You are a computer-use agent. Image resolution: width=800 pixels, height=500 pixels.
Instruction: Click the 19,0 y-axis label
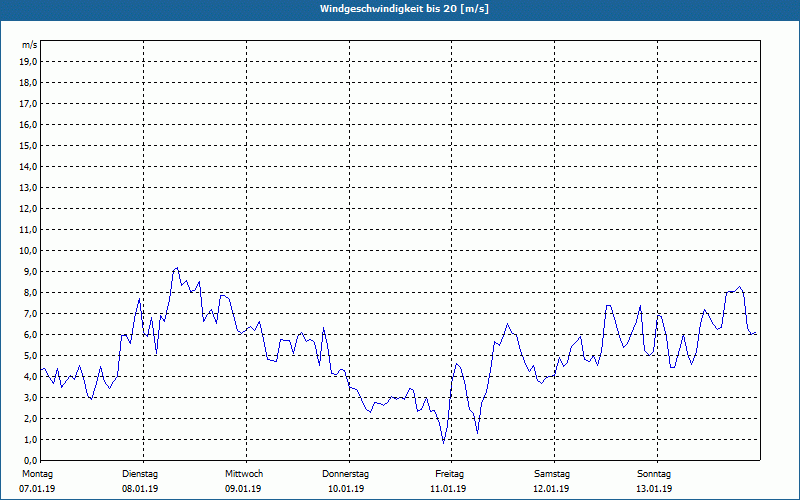pyautogui.click(x=28, y=62)
